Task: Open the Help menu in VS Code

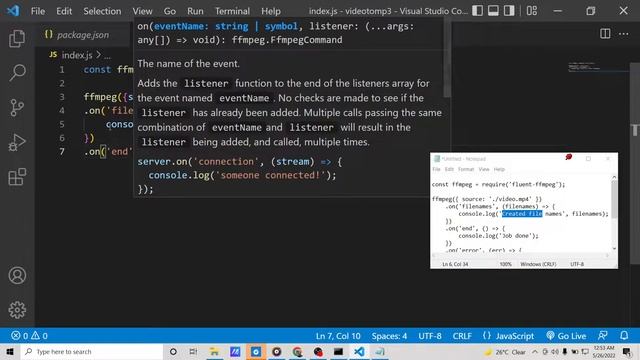Action: click(271, 11)
